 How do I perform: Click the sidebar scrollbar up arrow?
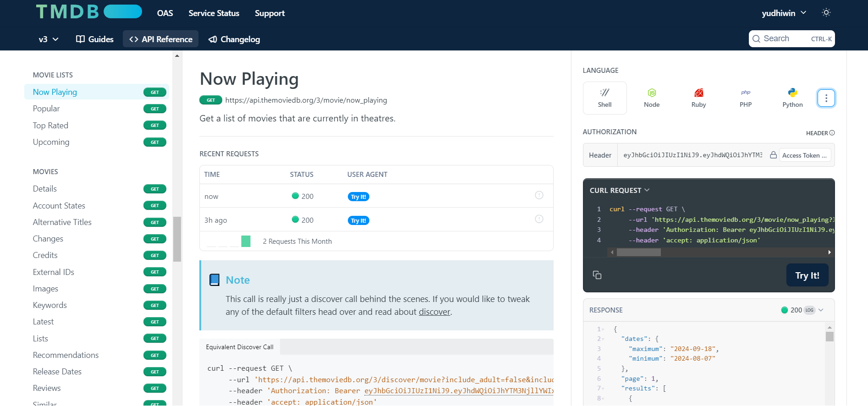[177, 56]
